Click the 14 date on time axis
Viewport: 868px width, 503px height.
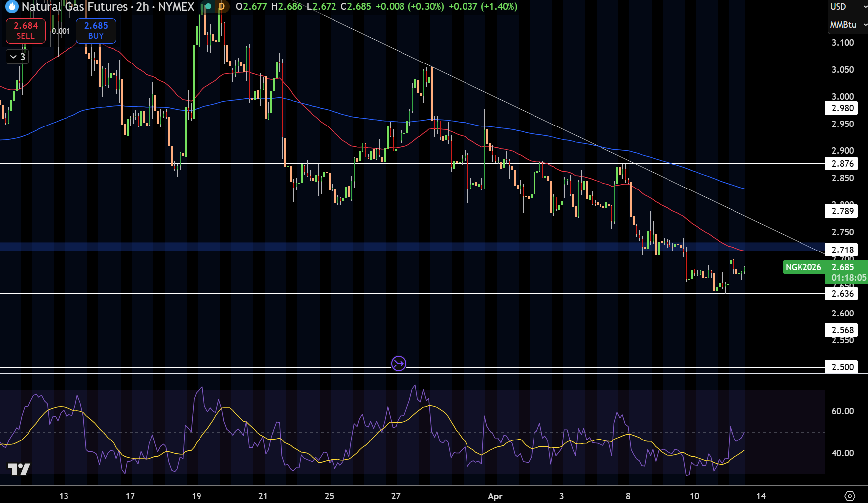(x=761, y=496)
